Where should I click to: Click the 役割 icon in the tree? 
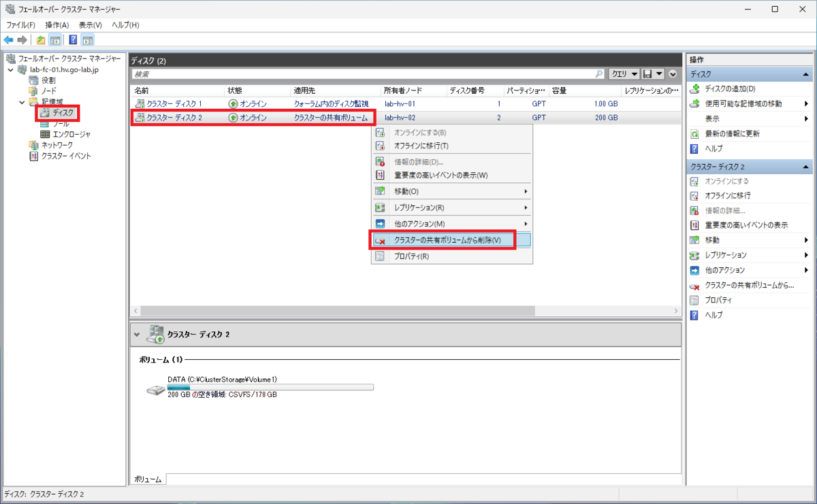tap(33, 80)
